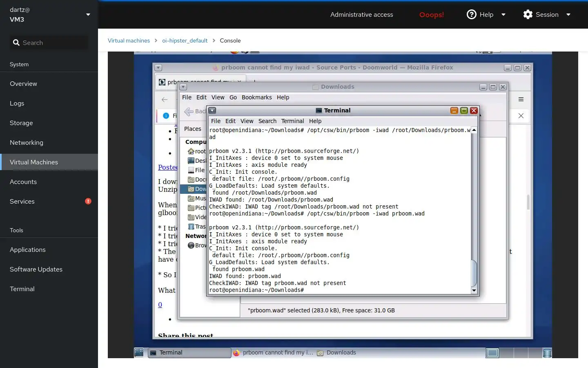Image resolution: width=588 pixels, height=368 pixels.
Task: Select Trash entry in Places sidebar
Action: (197, 227)
